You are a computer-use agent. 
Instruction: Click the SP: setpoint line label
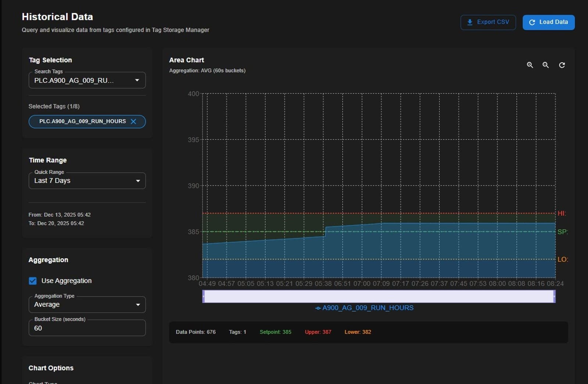tap(562, 232)
